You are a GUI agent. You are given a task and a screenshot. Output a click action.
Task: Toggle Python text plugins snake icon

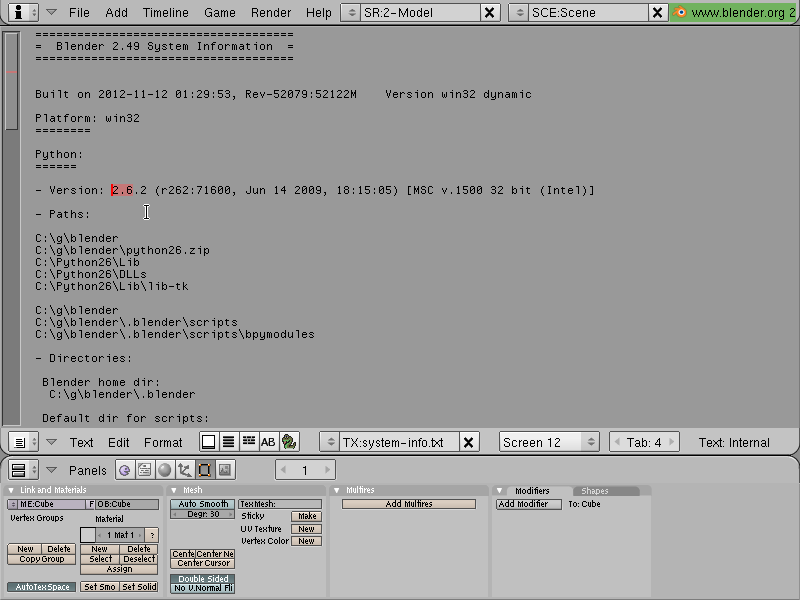[x=289, y=442]
